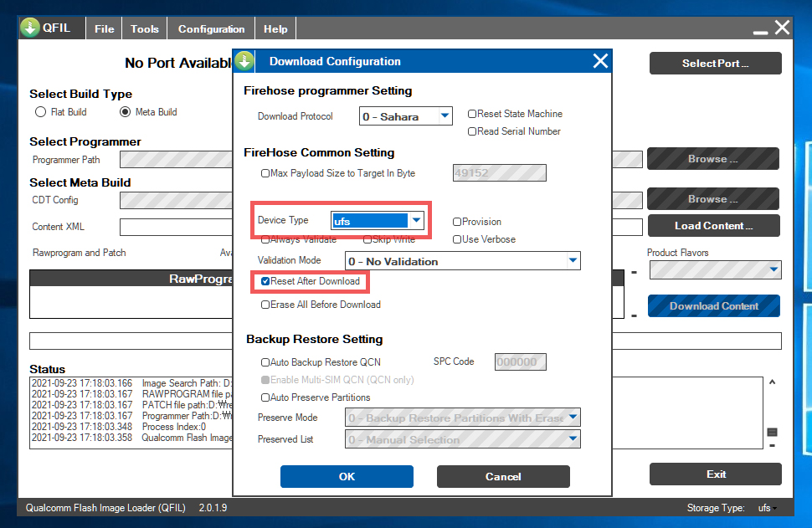Open the File menu

tap(104, 29)
